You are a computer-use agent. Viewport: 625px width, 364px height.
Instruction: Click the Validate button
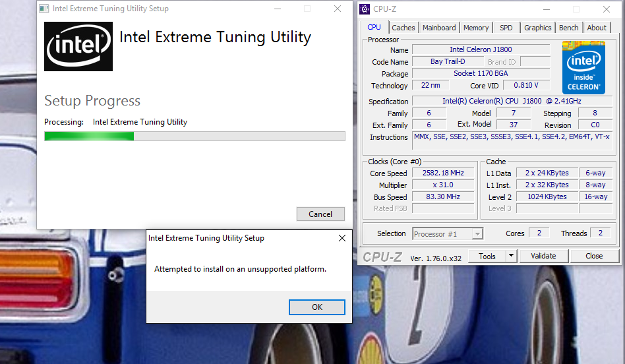(544, 256)
